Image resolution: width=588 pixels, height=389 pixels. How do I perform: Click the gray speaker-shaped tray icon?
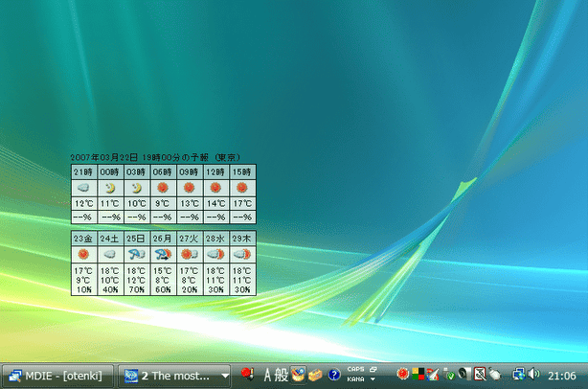pos(464,374)
